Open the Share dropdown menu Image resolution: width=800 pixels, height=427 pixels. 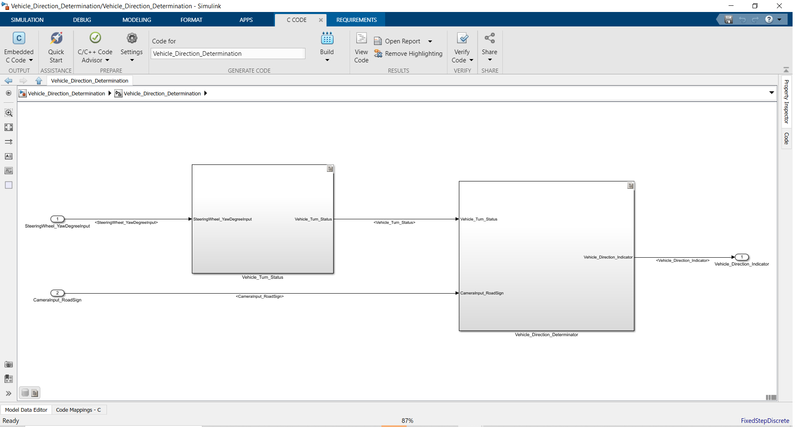489,51
